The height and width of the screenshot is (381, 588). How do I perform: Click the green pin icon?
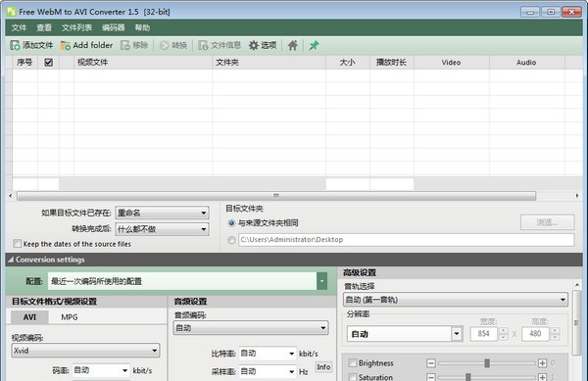tap(314, 45)
